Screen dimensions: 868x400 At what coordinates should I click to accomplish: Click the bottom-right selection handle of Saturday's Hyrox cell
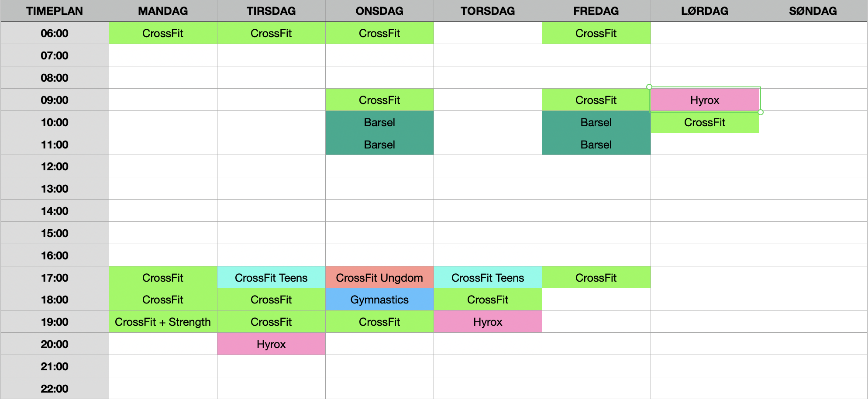pos(761,112)
